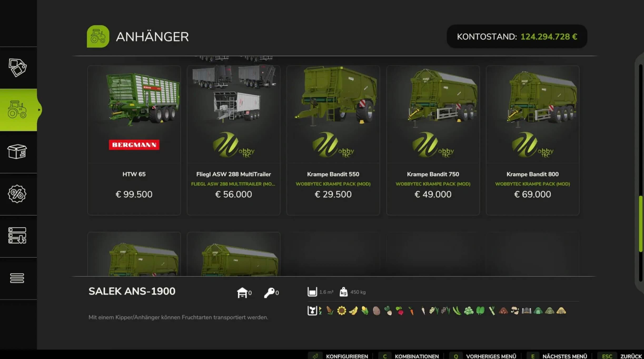Open the percent sales badge icon
Image resolution: width=644 pixels, height=359 pixels.
point(17,194)
